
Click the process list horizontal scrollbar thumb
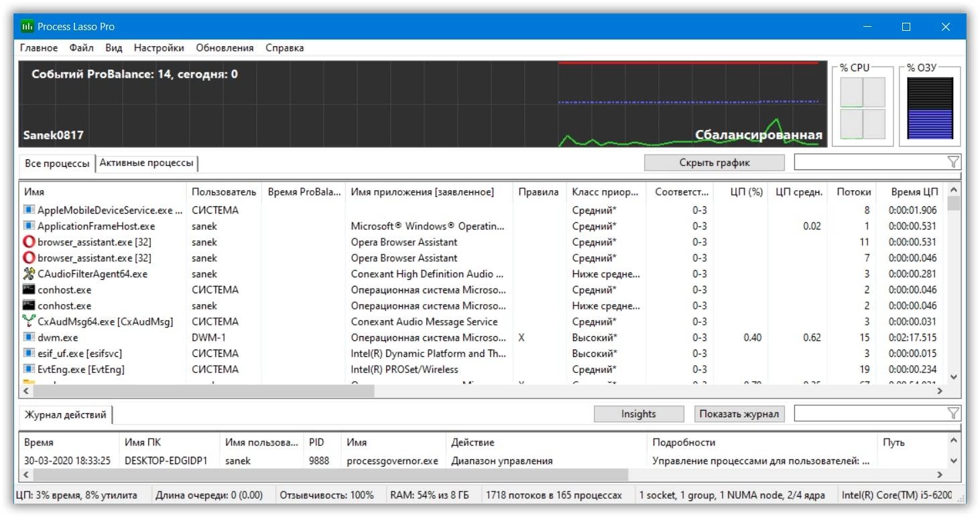pyautogui.click(x=203, y=391)
